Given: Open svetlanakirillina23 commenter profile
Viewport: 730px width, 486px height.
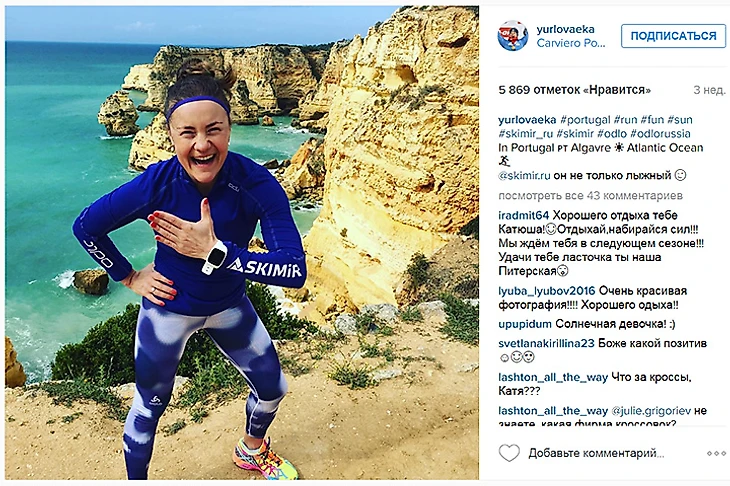Looking at the screenshot, I should pos(546,344).
